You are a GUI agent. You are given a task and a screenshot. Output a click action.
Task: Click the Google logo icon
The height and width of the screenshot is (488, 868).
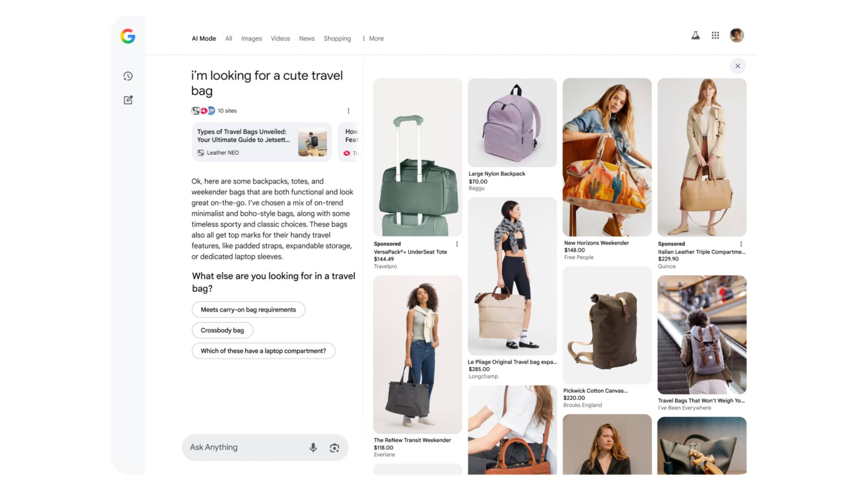128,36
